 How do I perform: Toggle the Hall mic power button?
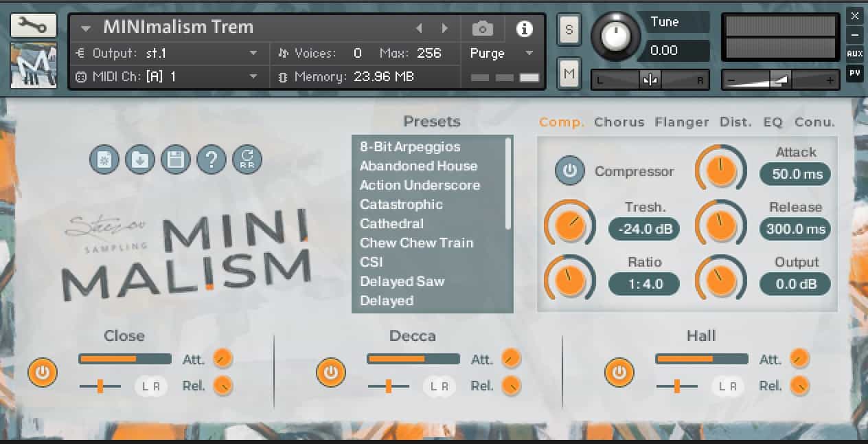click(619, 373)
